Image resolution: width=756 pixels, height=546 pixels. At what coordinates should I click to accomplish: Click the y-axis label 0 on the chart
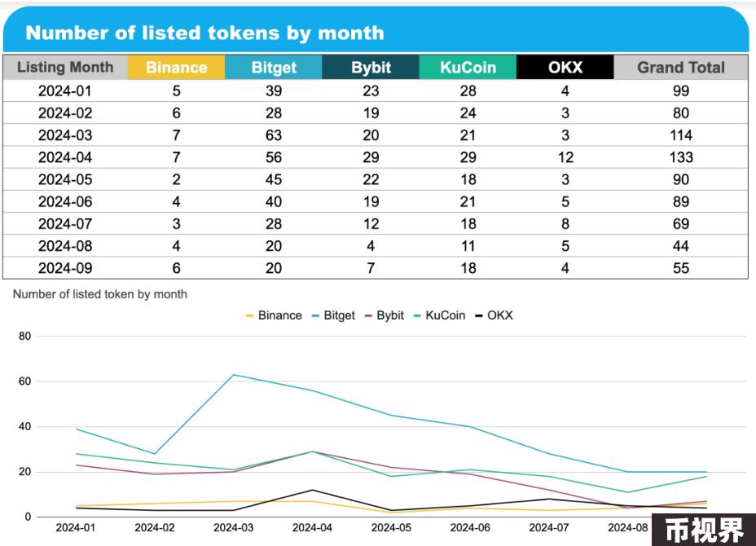coord(28,517)
